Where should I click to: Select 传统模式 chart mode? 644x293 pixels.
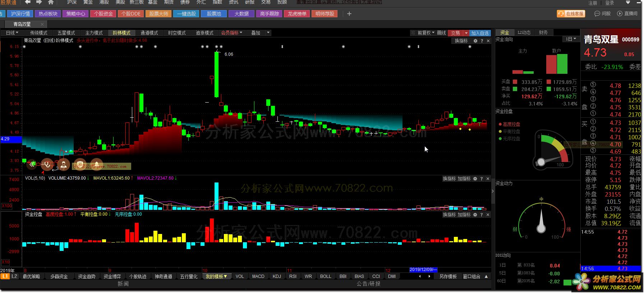click(x=38, y=33)
